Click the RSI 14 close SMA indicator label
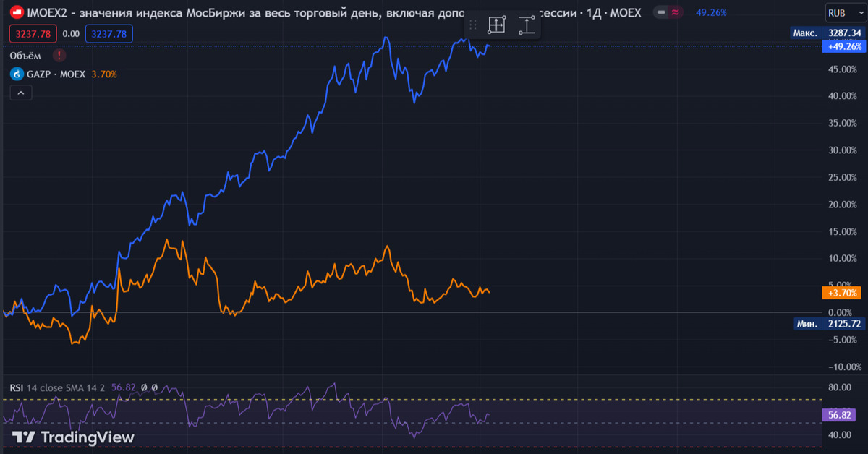Screen dimensions: 868x454 [57, 387]
